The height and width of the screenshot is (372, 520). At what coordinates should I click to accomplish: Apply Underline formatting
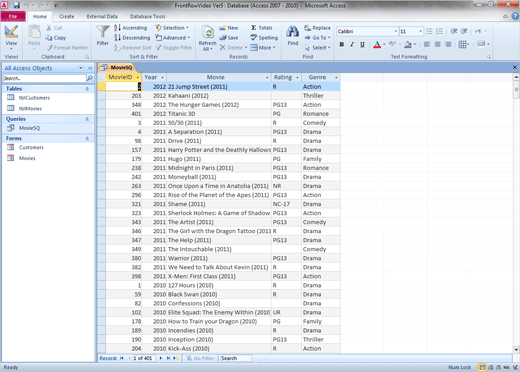pyautogui.click(x=362, y=44)
